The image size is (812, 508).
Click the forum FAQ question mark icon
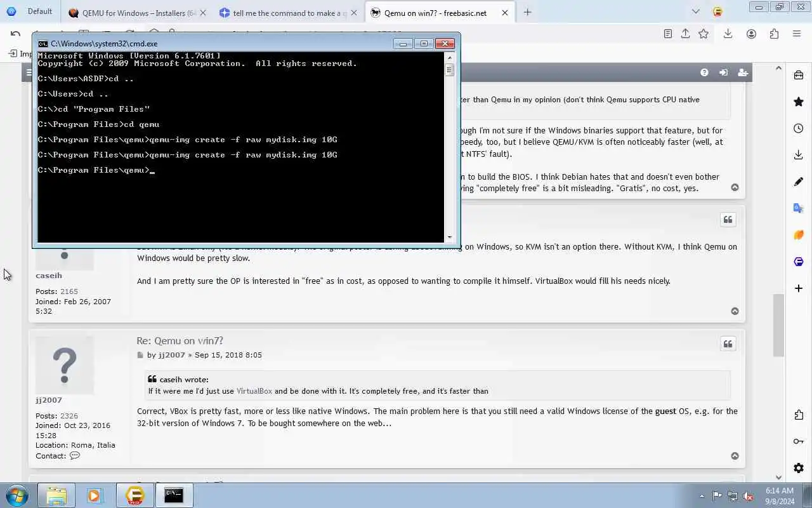click(x=704, y=73)
